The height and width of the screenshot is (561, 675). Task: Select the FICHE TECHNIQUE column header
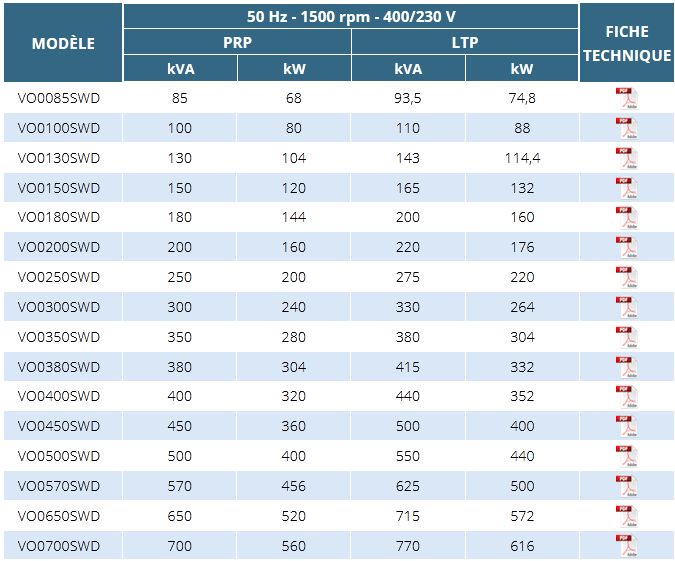627,43
